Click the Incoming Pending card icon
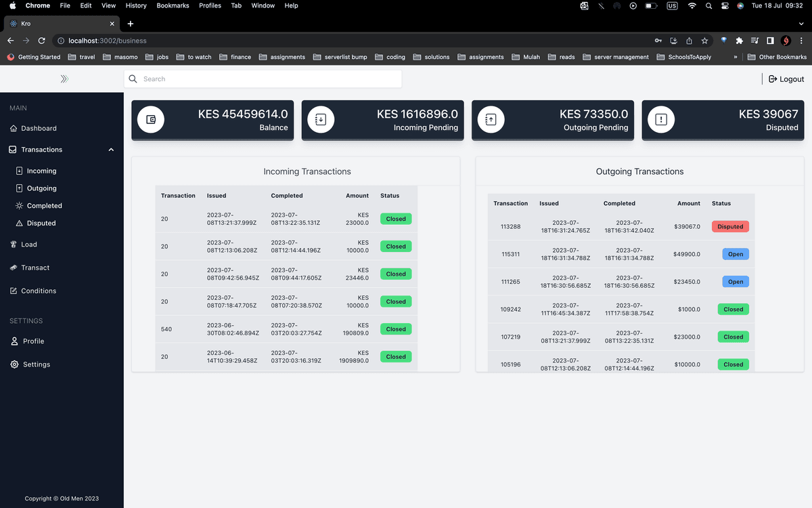The image size is (812, 508). 321,120
